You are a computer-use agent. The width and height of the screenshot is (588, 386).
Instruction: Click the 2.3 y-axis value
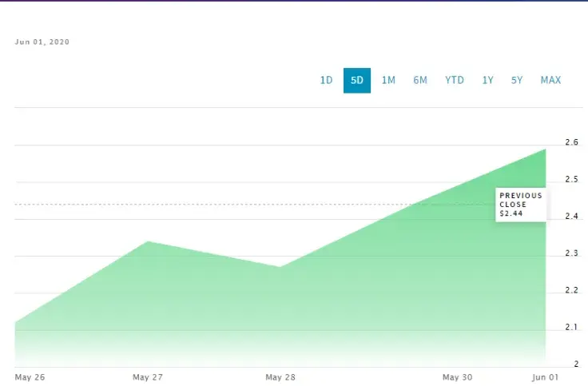(571, 253)
